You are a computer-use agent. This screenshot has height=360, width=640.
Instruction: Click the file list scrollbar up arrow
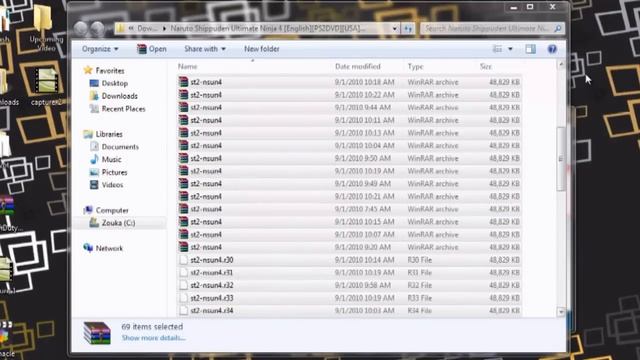tap(561, 64)
